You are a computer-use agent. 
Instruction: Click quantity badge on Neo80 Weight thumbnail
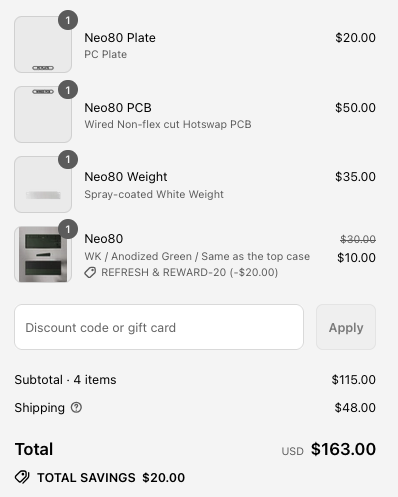click(x=68, y=159)
